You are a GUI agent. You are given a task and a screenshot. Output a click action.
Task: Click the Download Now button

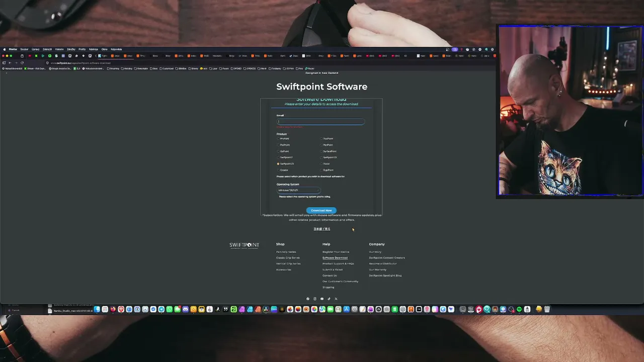(321, 210)
